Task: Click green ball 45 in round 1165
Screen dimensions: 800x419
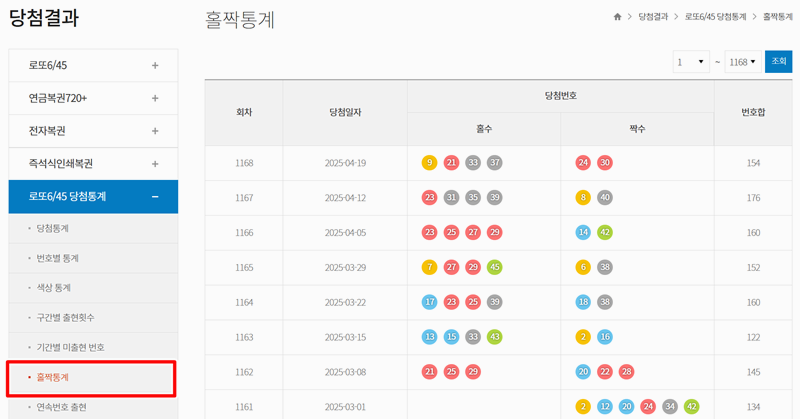Action: click(x=494, y=267)
